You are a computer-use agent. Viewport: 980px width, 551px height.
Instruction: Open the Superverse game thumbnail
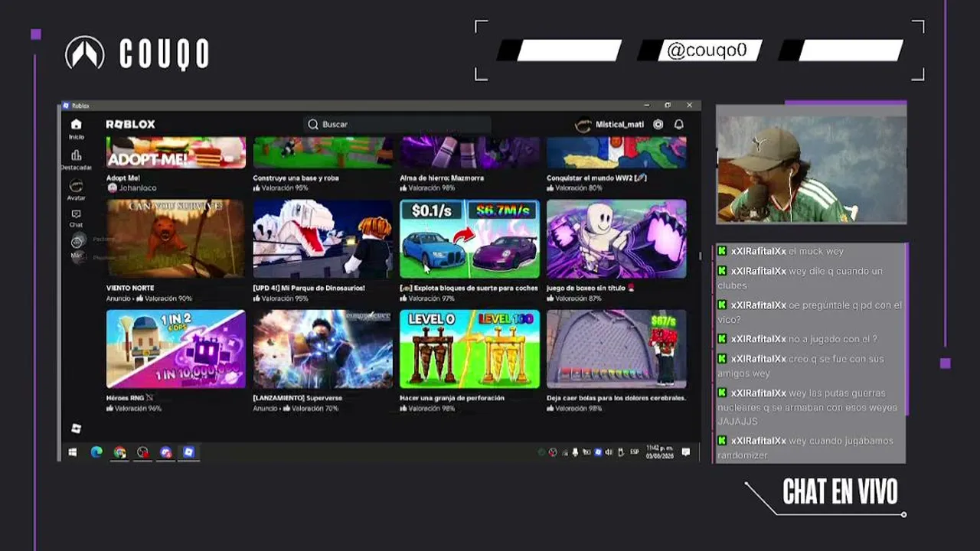click(323, 349)
